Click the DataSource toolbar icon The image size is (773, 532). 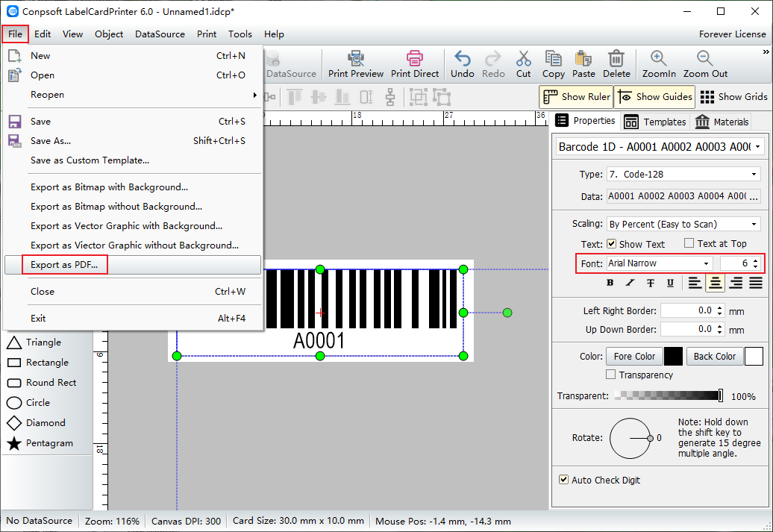click(272, 58)
